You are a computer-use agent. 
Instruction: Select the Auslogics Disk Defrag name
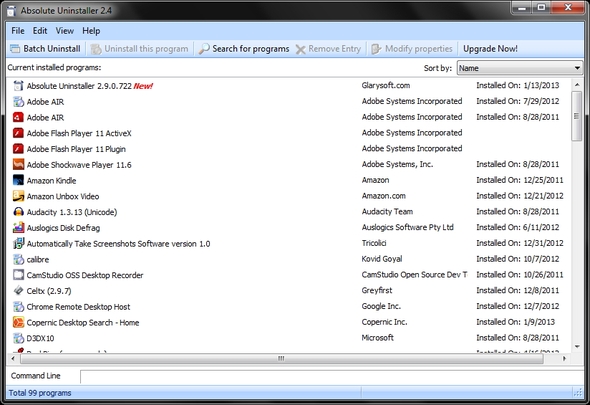click(x=63, y=228)
